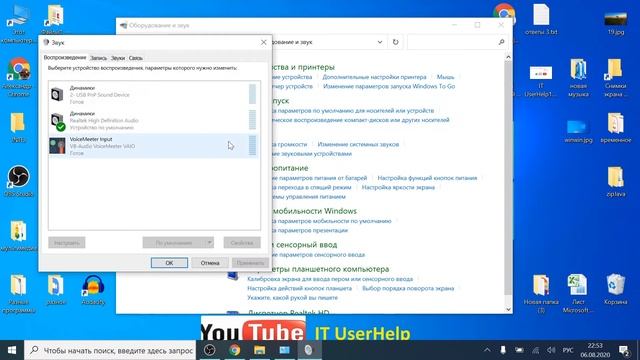
Task: Click the VoiceMeeter Input level meter
Action: click(252, 146)
